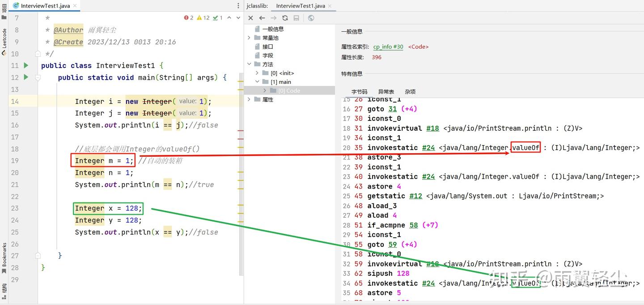Click the green typo check indicator

click(x=218, y=18)
